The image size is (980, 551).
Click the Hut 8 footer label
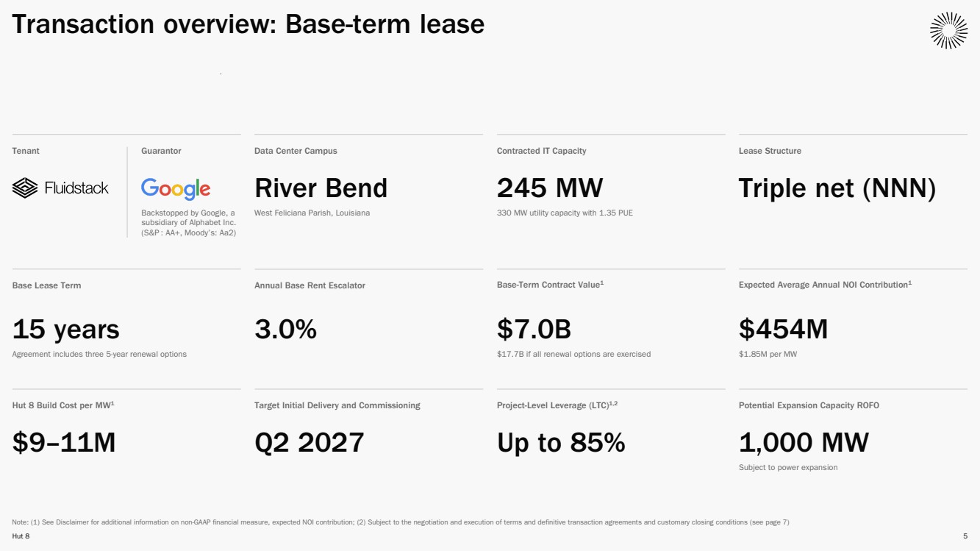click(x=21, y=537)
